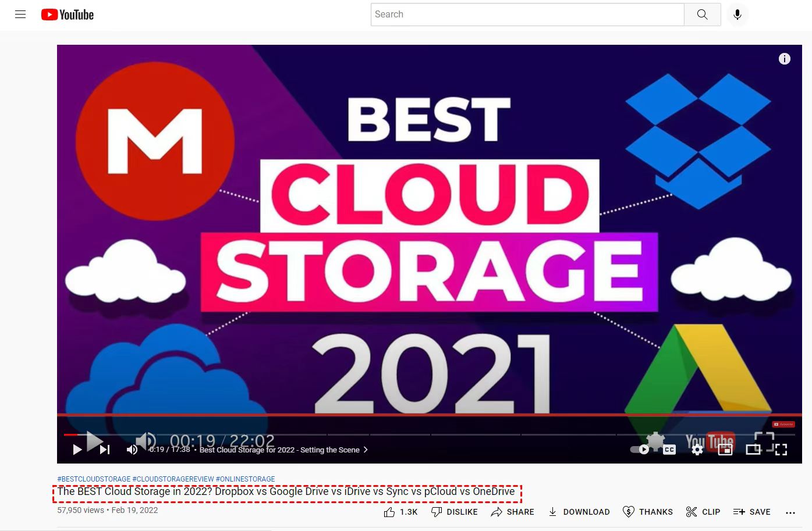Screen dimensions: 812x531
Task: Seek along the red video progress bar
Action: pos(430,434)
